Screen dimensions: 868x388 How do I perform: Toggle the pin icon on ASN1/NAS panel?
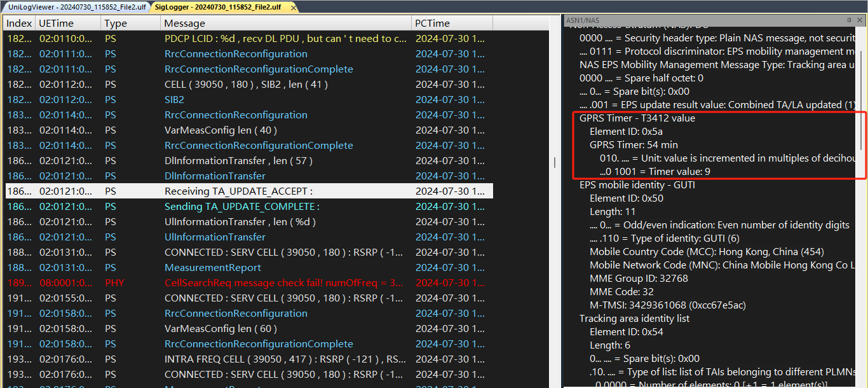click(x=848, y=20)
